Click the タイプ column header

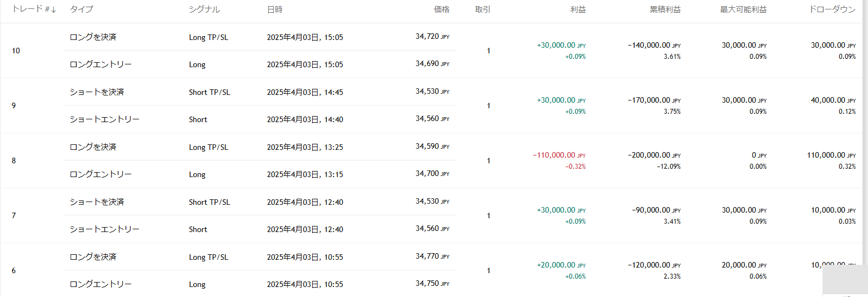pyautogui.click(x=81, y=9)
